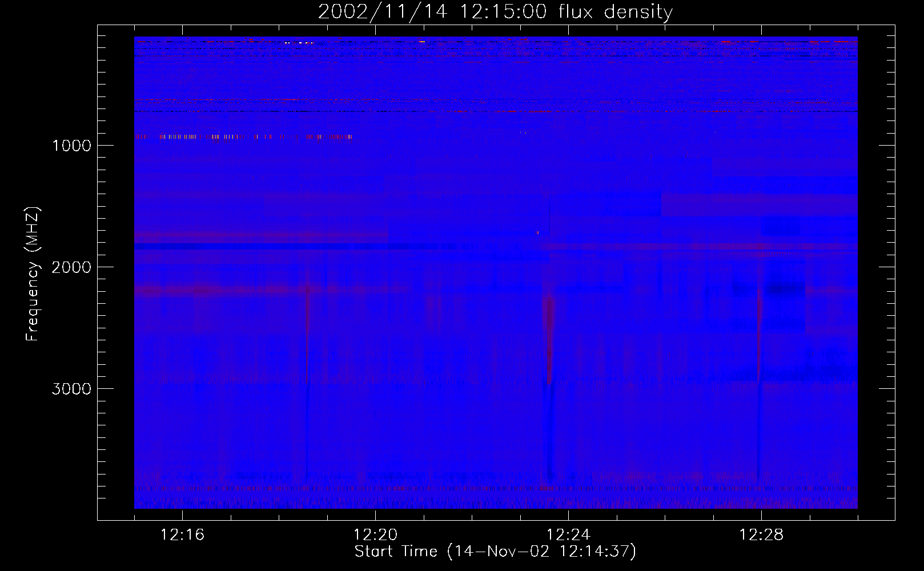
Task: Click the 12:24 time tick label
Action: pyautogui.click(x=568, y=535)
